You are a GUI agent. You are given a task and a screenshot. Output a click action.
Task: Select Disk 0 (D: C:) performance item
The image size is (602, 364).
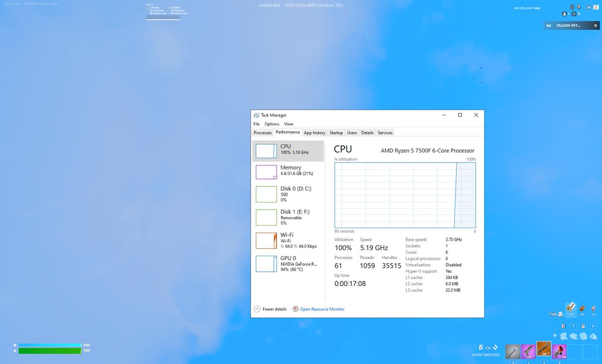click(x=288, y=194)
